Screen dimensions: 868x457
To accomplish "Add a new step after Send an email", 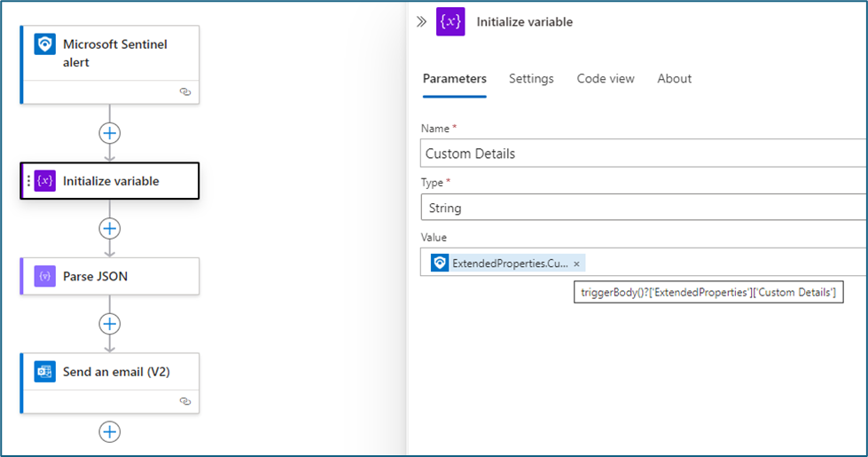I will (109, 432).
